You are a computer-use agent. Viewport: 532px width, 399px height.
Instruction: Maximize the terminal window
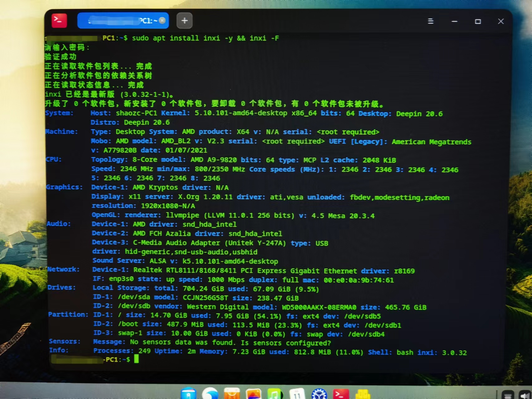coord(478,21)
